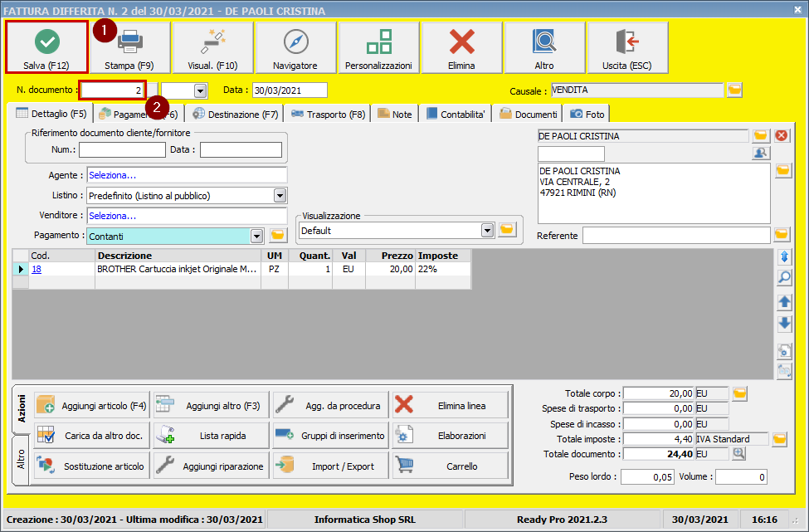Open Elaborazioni
This screenshot has height=532, width=809.
coord(451,436)
